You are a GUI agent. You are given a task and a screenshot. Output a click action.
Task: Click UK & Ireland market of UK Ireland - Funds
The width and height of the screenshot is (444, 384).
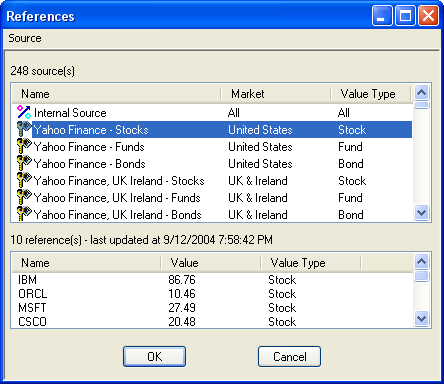tap(258, 198)
